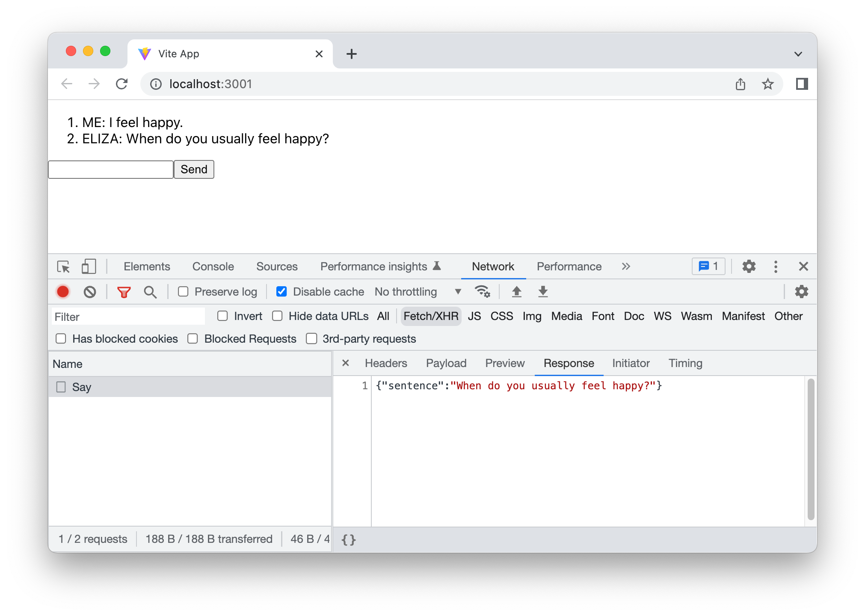Click the DevTools settings gear icon
The image size is (865, 616).
(748, 266)
